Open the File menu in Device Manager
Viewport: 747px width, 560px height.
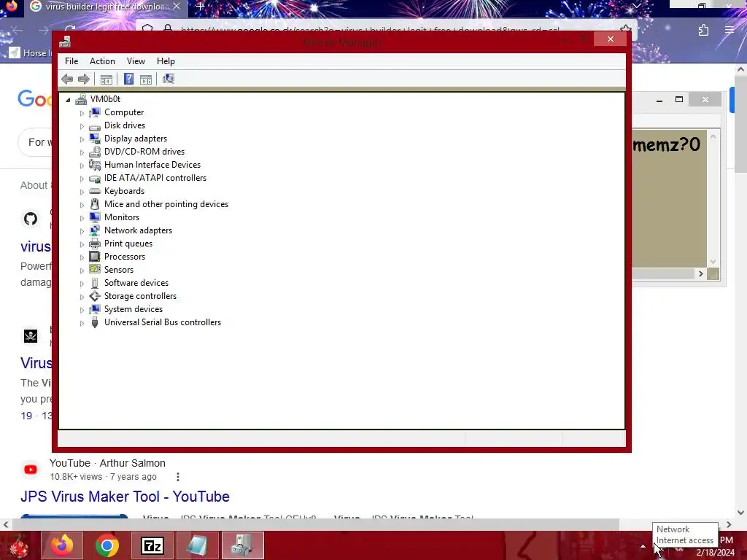(x=71, y=61)
